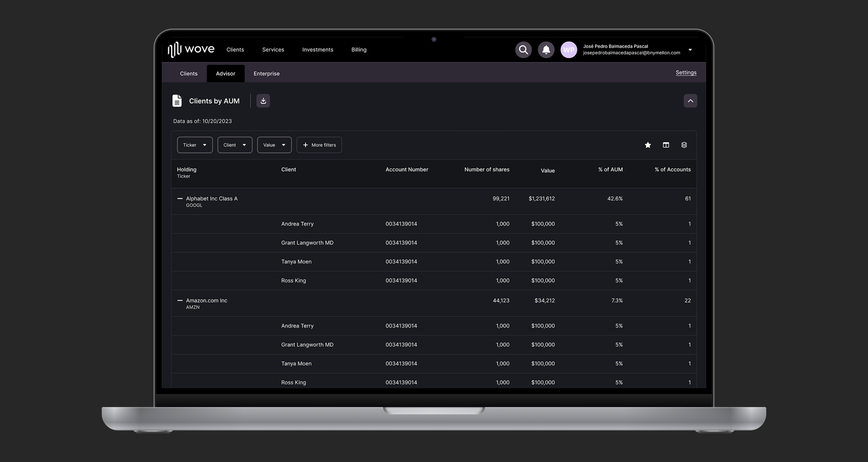The image size is (868, 462).
Task: Click Amazon value $34,212
Action: pyautogui.click(x=544, y=300)
